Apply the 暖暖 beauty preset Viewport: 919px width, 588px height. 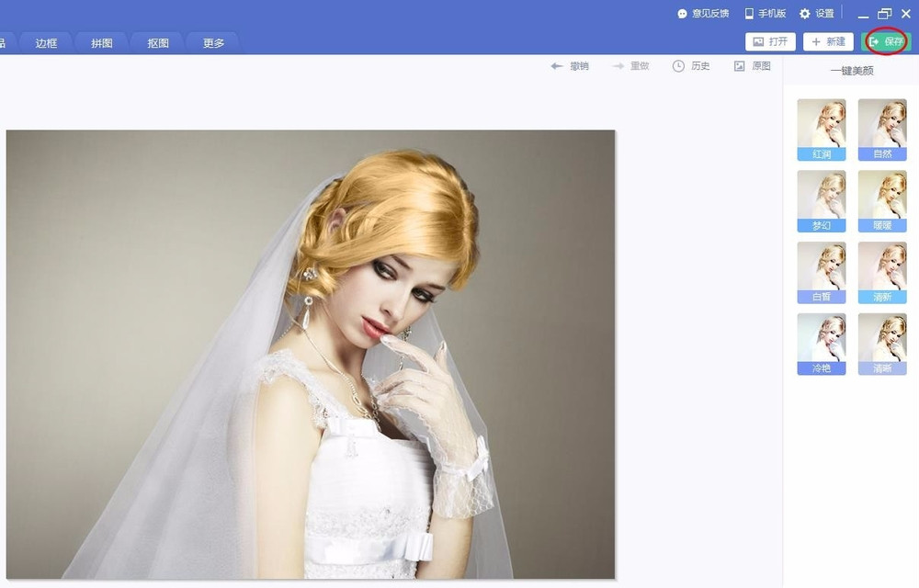pyautogui.click(x=882, y=201)
